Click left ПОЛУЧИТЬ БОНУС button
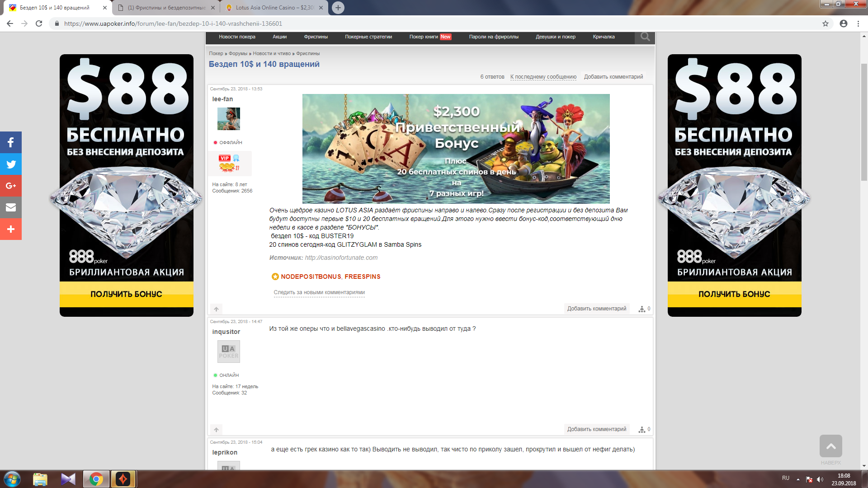The image size is (868, 488). tap(127, 294)
